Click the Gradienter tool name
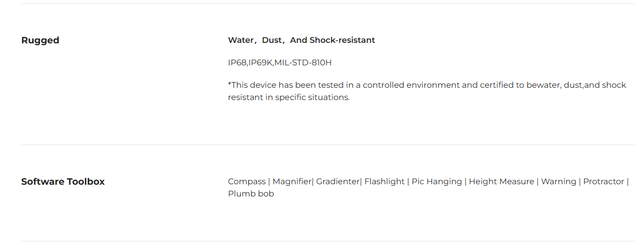 coord(338,182)
